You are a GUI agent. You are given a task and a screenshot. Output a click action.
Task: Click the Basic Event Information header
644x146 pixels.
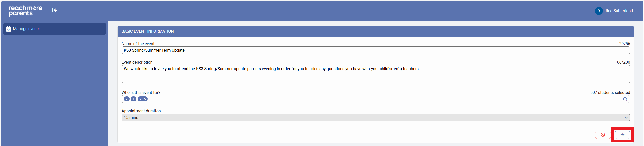click(x=148, y=31)
